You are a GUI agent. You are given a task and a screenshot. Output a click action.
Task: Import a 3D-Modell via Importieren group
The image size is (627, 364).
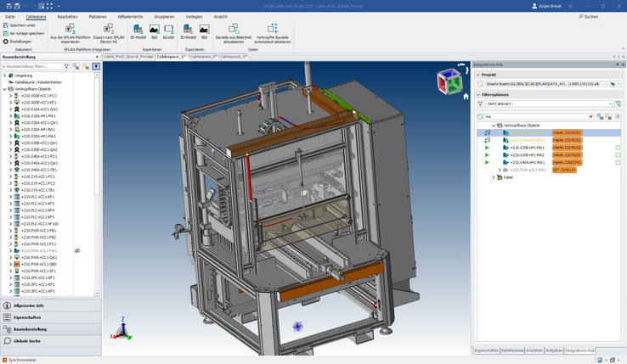point(138,29)
